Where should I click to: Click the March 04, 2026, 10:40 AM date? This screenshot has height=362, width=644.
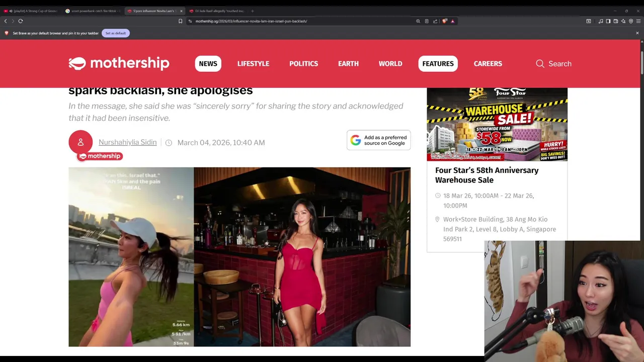221,143
